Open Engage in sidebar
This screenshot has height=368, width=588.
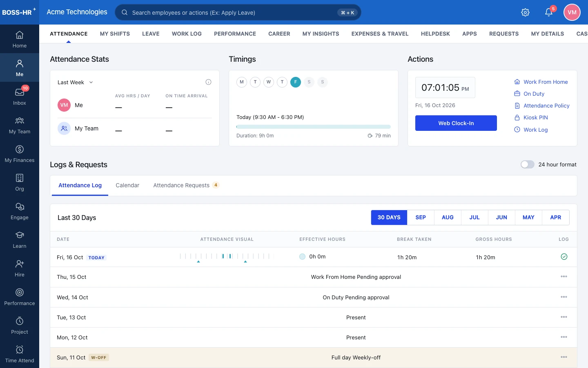(20, 211)
